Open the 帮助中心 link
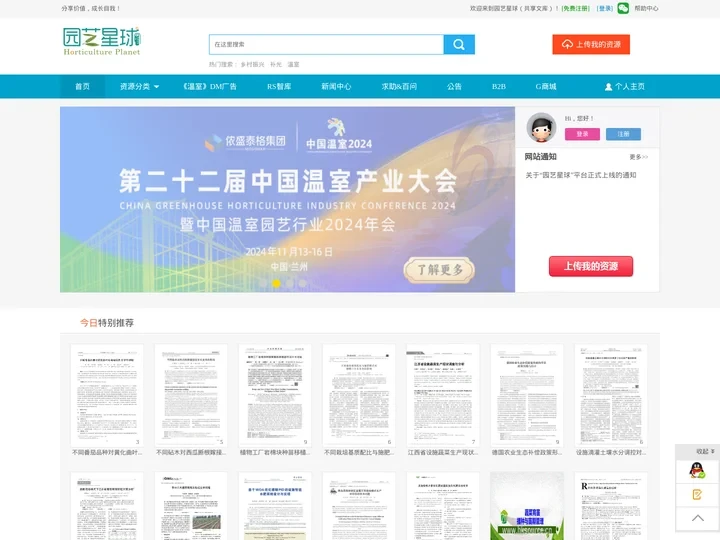Screen dimensions: 720x540 646,8
